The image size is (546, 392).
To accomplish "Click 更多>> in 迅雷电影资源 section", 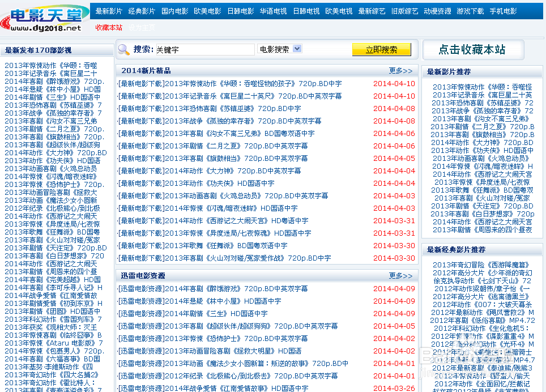I will (400, 276).
